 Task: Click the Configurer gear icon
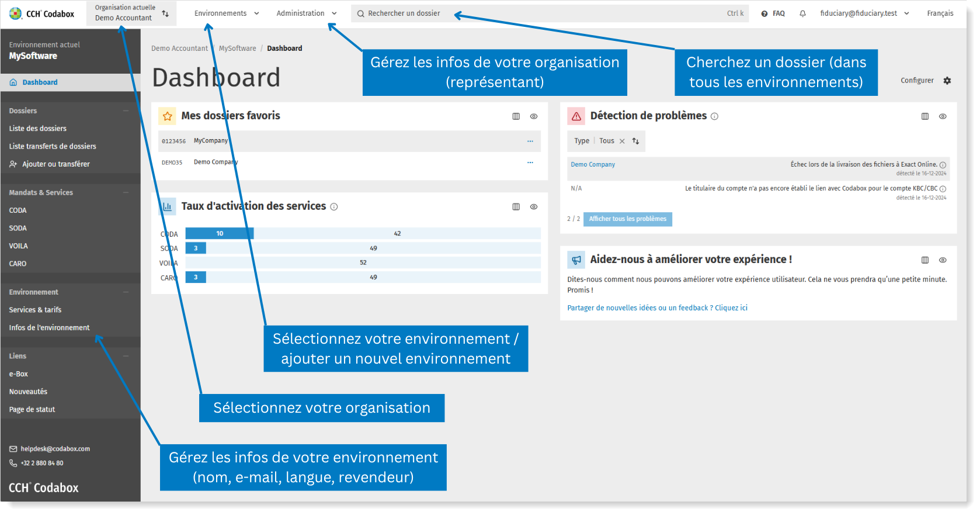[947, 81]
